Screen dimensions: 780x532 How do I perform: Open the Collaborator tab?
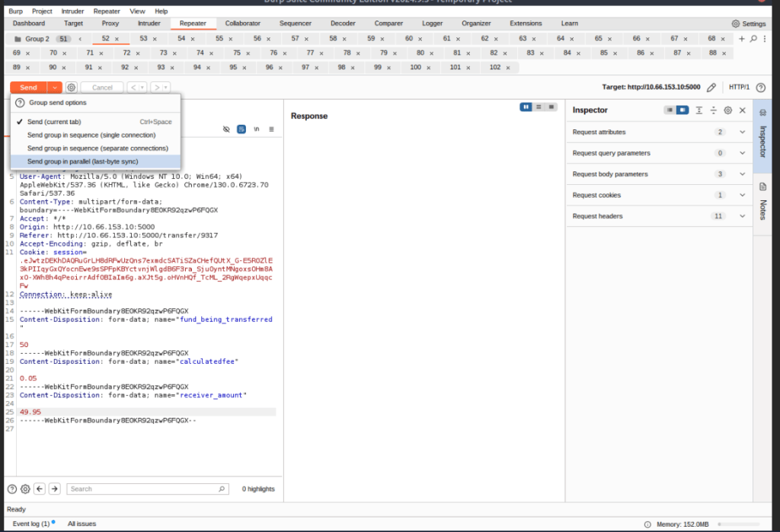tap(243, 24)
